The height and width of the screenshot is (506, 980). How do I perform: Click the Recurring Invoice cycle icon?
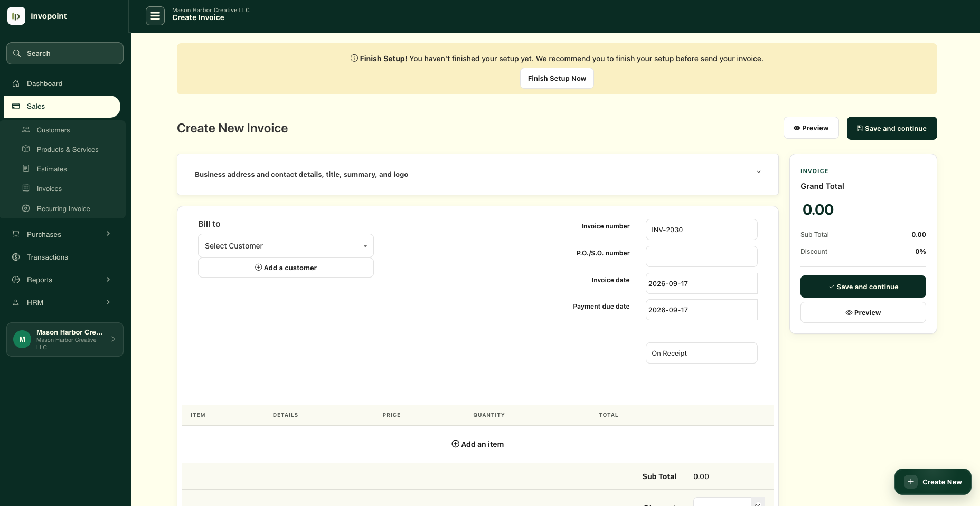point(26,208)
